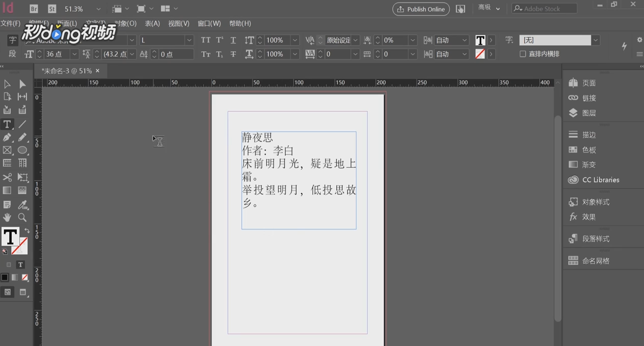
Task: Apply Small Caps Tt icon
Action: [206, 54]
